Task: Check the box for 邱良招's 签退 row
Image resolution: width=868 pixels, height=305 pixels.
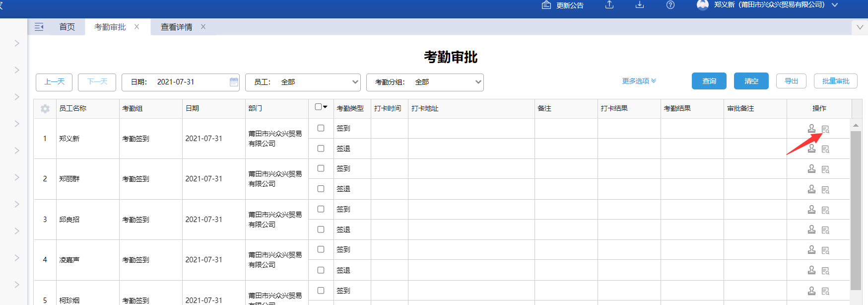Action: click(321, 229)
